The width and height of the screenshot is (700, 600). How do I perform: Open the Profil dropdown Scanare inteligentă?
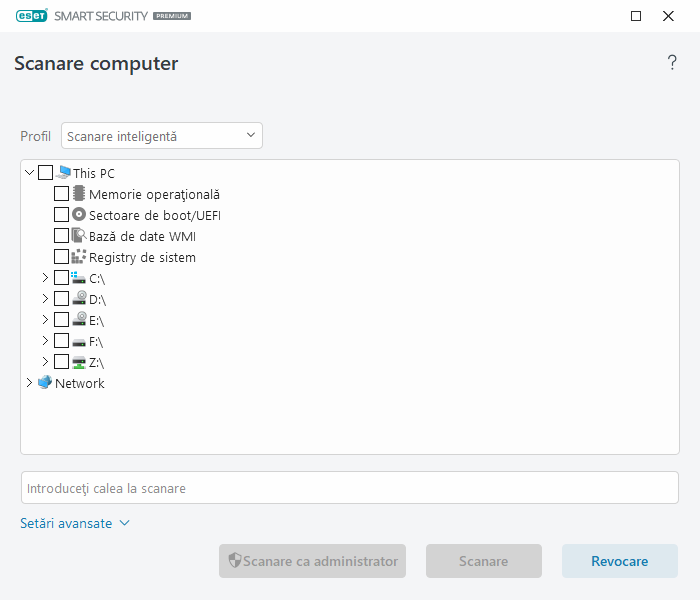(x=162, y=136)
